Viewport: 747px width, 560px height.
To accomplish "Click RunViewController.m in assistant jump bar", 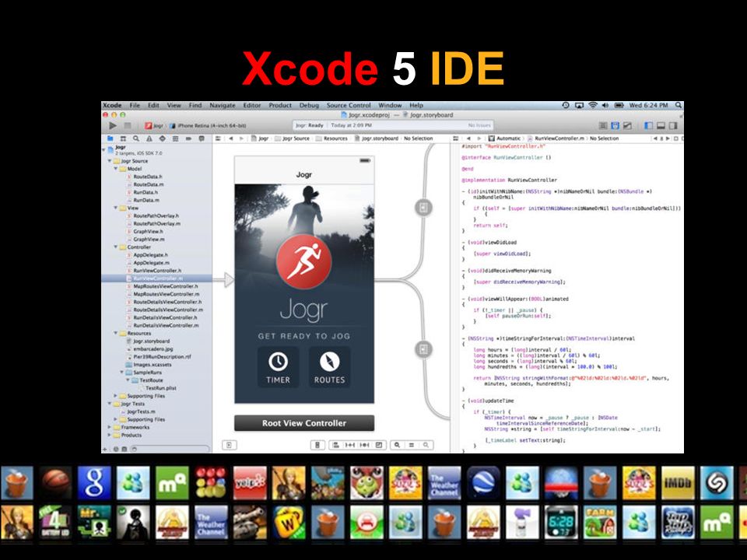I will (556, 138).
